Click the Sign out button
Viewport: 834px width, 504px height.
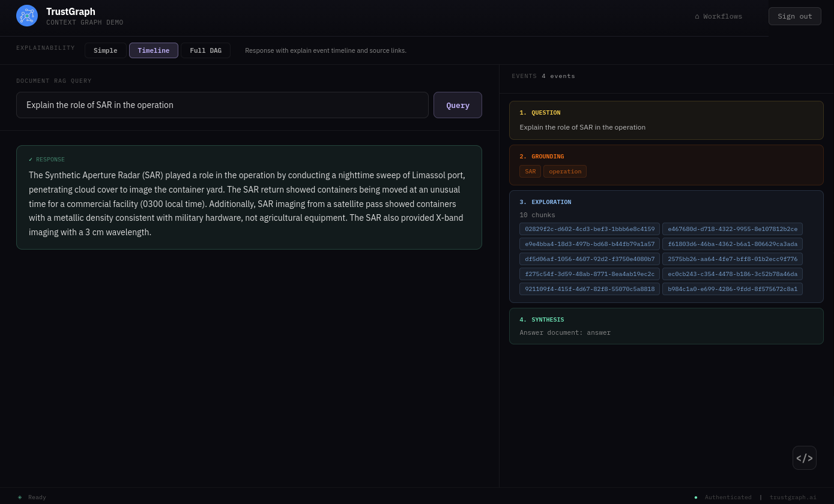(795, 16)
